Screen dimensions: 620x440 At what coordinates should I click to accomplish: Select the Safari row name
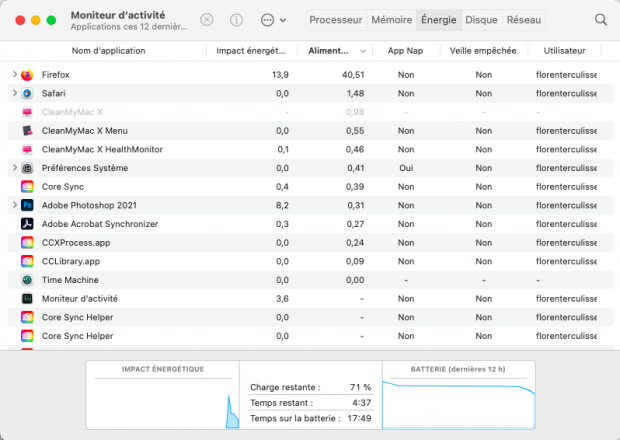coord(54,93)
